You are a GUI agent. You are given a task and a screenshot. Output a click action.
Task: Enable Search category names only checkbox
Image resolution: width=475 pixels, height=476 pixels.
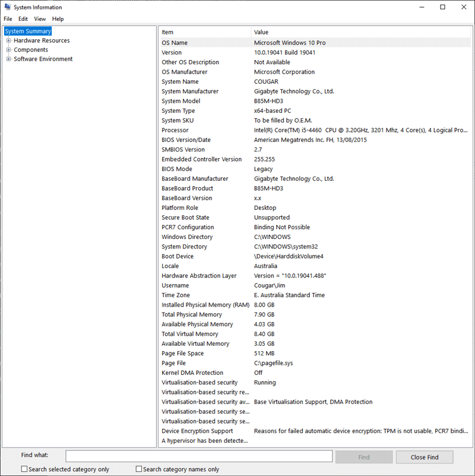(x=138, y=469)
